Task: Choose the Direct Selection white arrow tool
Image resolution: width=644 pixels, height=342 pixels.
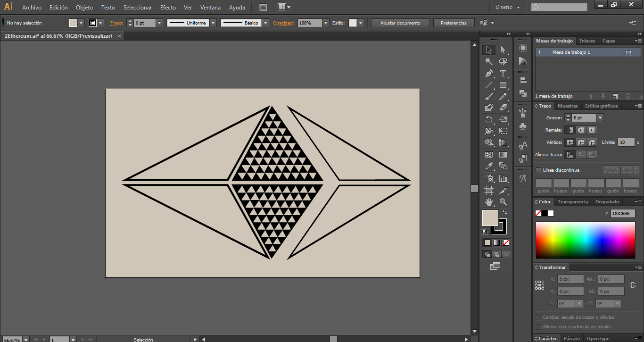Action: [x=503, y=50]
